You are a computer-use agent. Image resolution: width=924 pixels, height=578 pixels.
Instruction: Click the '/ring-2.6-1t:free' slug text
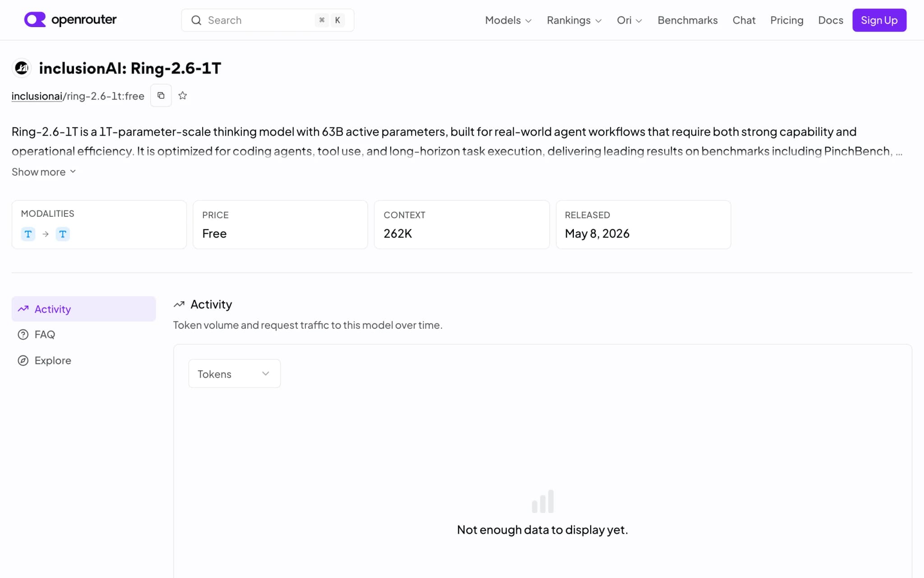(104, 96)
